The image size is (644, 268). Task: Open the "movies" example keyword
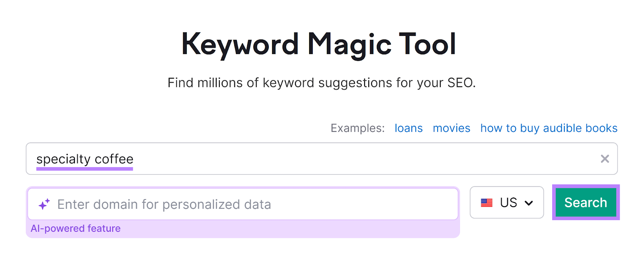click(451, 128)
